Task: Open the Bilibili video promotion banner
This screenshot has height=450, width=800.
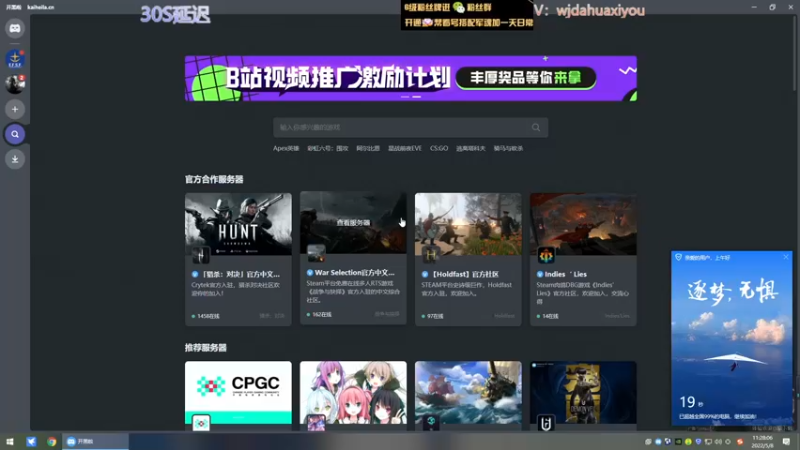Action: [411, 78]
